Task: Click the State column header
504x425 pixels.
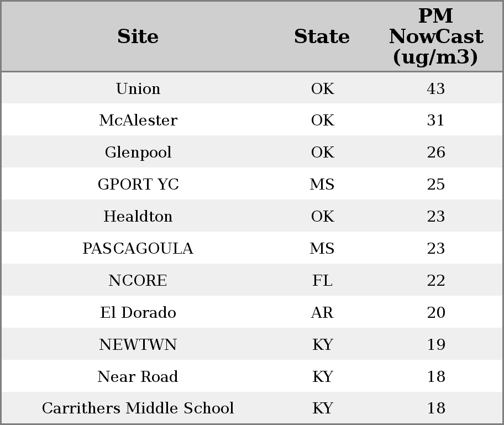Action: [322, 36]
